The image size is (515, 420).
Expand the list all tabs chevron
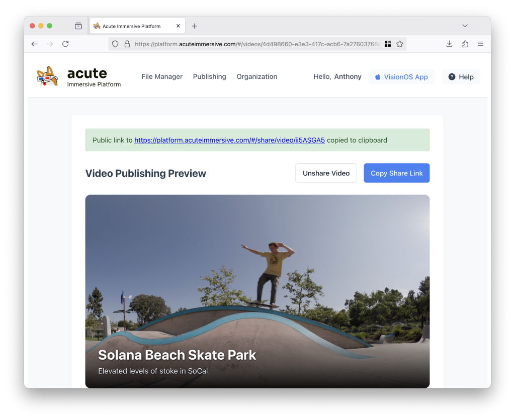click(465, 26)
